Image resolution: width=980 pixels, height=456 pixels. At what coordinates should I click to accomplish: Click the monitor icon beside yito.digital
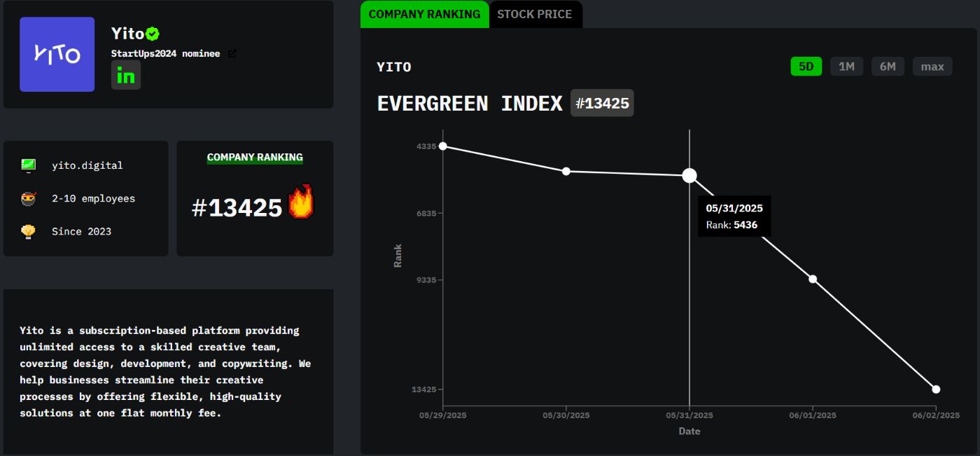pyautogui.click(x=28, y=165)
